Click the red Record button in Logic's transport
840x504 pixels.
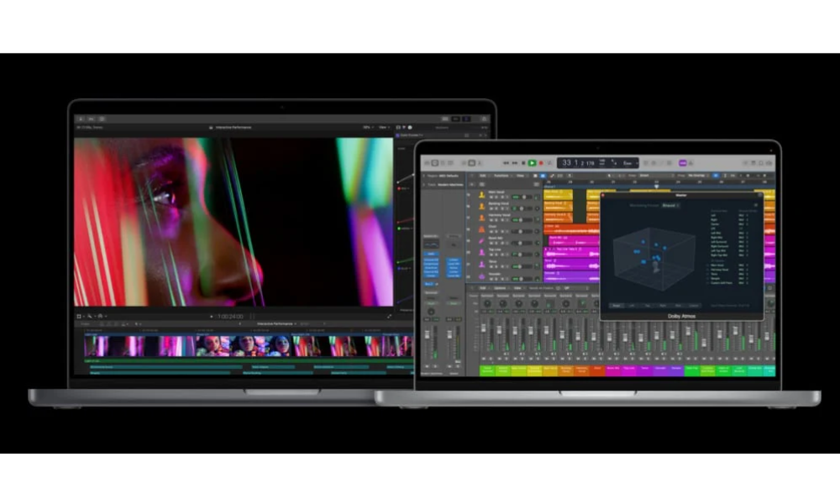point(541,161)
